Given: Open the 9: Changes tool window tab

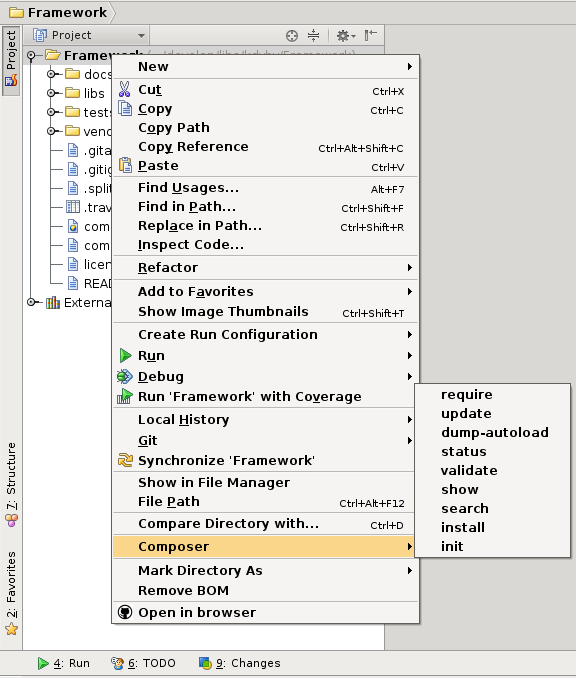Looking at the screenshot, I should 240,663.
